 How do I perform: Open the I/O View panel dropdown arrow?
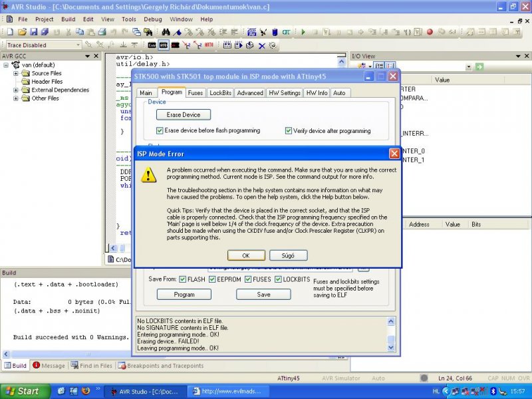point(518,56)
